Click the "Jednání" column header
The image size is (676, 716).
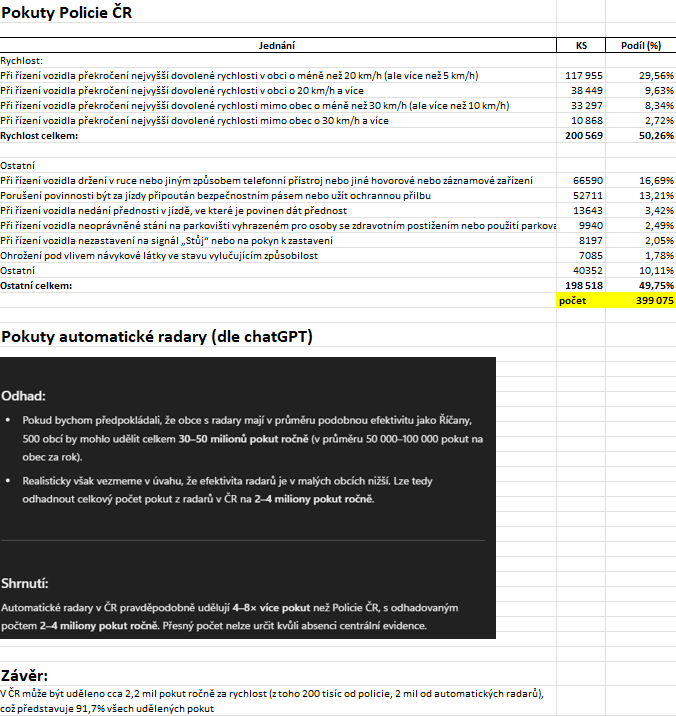pos(277,45)
